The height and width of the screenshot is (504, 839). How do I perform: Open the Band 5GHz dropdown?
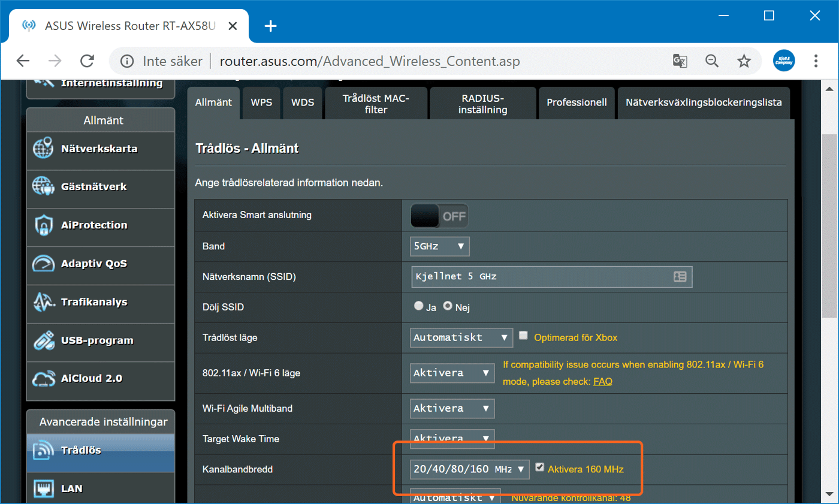(439, 246)
